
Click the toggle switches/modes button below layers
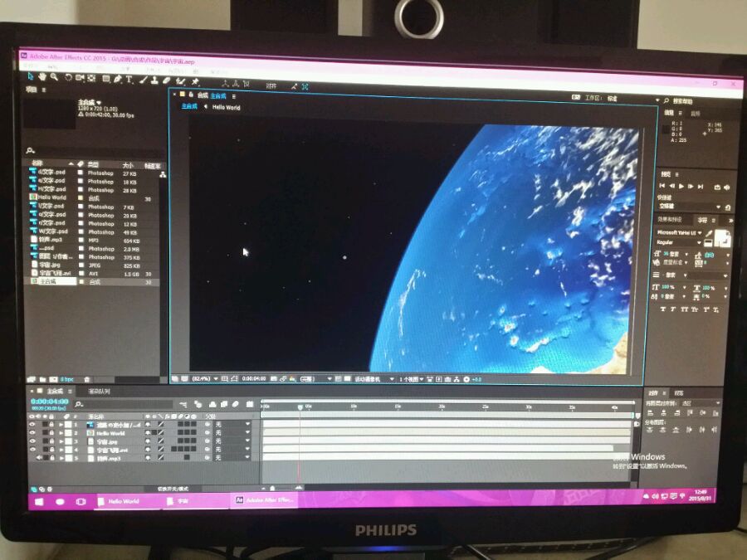coord(173,489)
